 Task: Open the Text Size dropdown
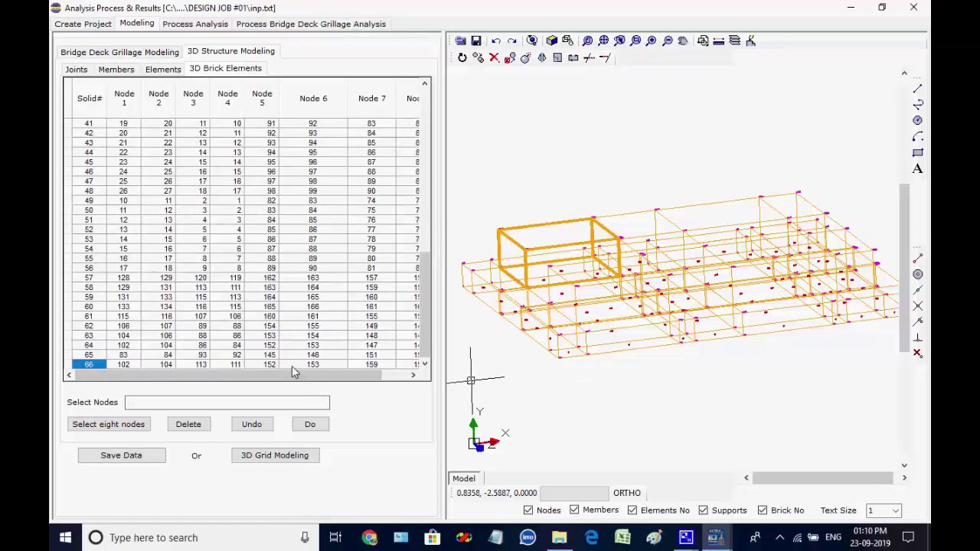pyautogui.click(x=894, y=510)
